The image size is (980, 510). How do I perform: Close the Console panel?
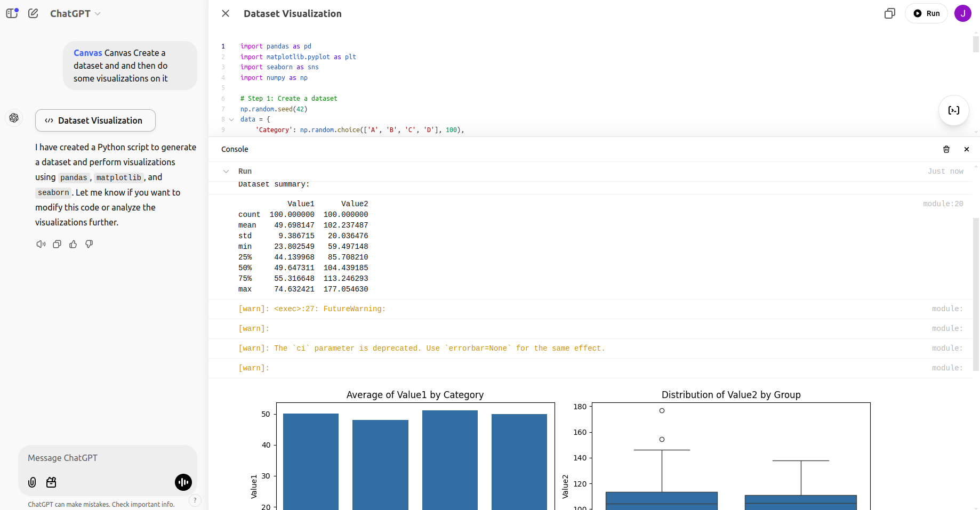967,149
